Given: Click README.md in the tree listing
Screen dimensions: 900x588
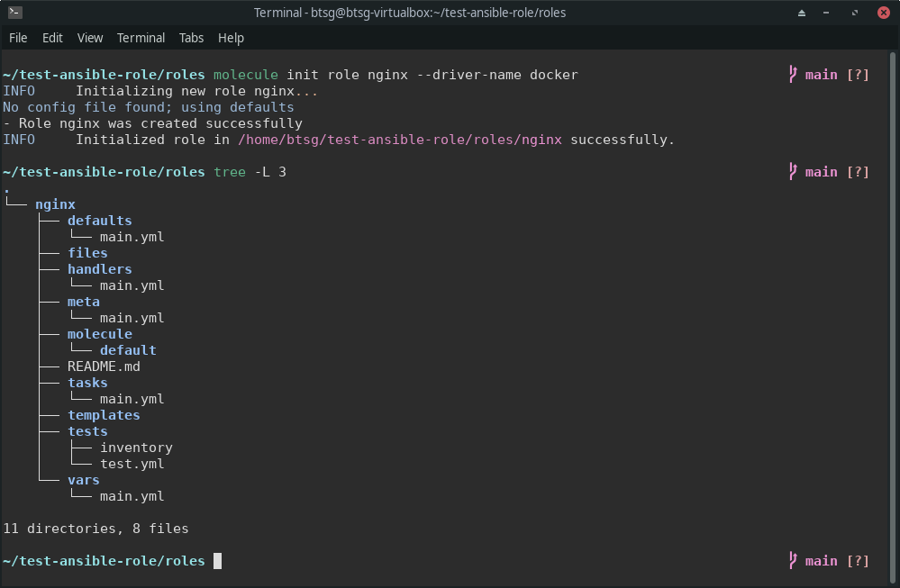Looking at the screenshot, I should click(x=104, y=366).
